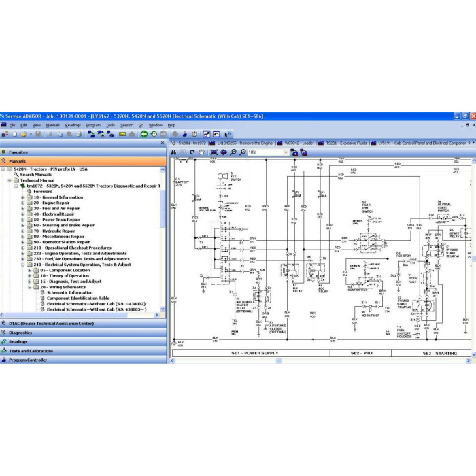The height and width of the screenshot is (476, 476).
Task: Open the DTAC Dealer Technical Assistance Center section
Action: pyautogui.click(x=83, y=323)
